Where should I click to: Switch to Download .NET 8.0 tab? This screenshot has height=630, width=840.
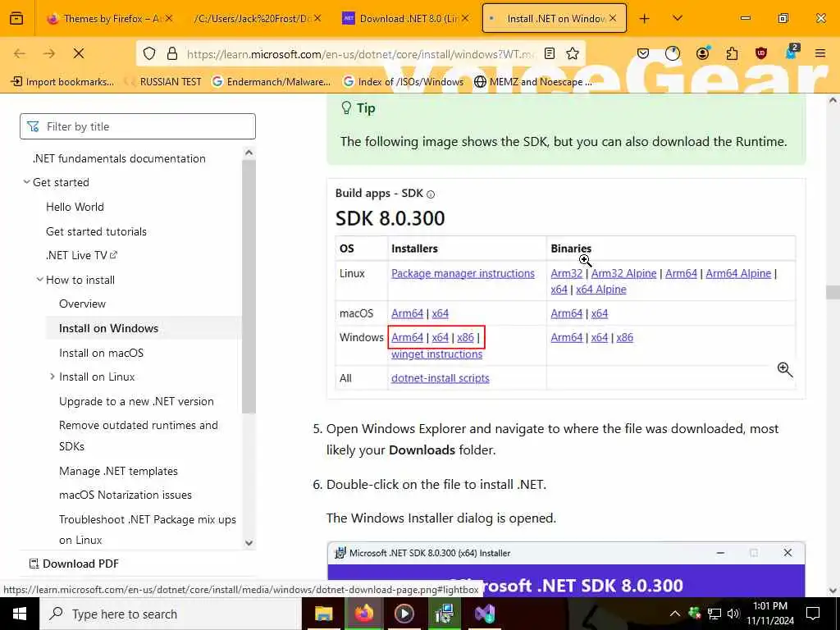(404, 18)
